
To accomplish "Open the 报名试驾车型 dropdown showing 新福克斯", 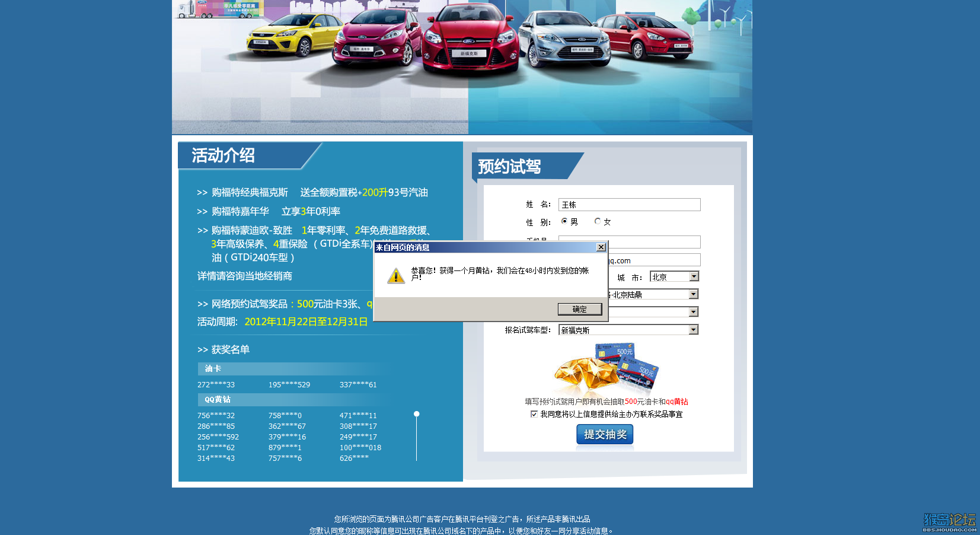I will point(628,330).
